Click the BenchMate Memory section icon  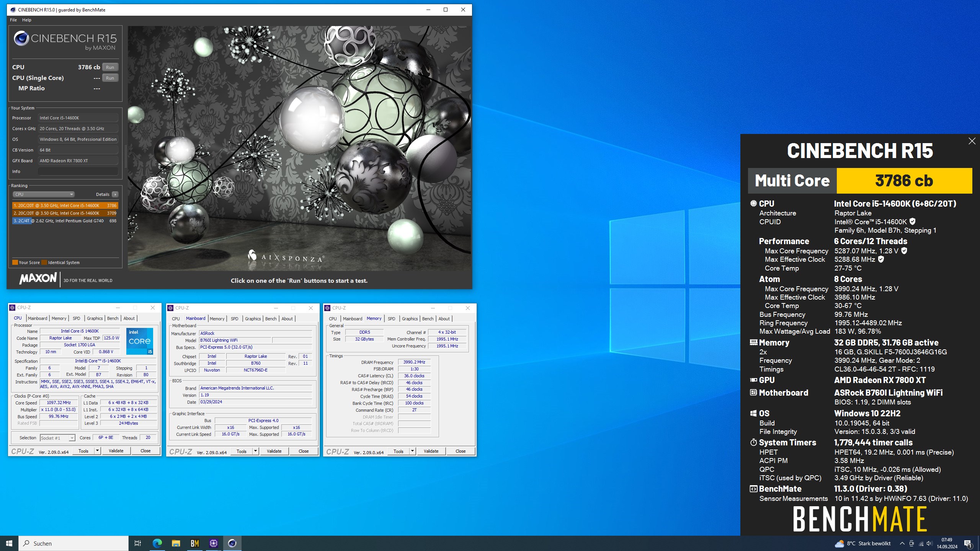[x=753, y=342]
